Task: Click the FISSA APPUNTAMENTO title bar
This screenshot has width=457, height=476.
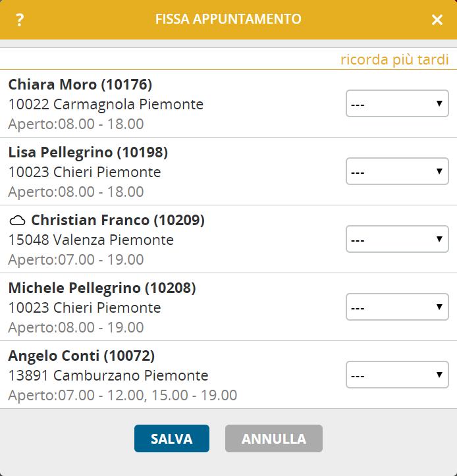Action: pyautogui.click(x=228, y=20)
